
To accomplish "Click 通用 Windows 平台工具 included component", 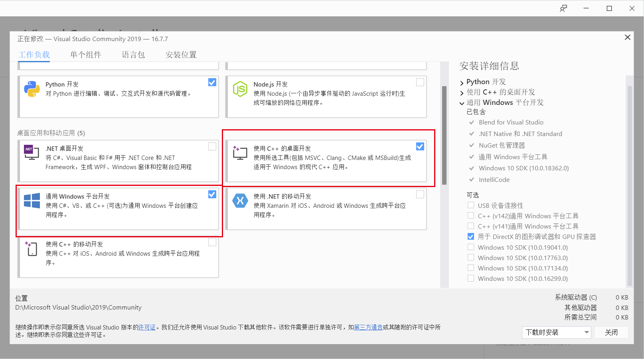I will (x=513, y=157).
